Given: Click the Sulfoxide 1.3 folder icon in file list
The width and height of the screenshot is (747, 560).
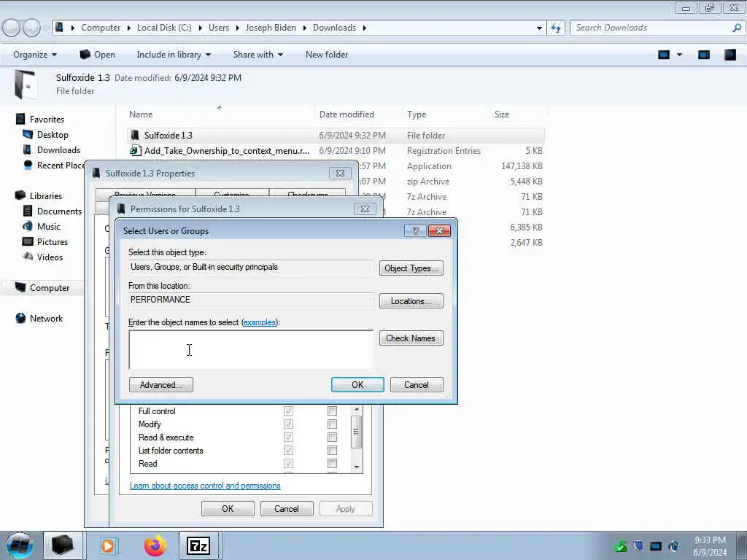Looking at the screenshot, I should coord(135,135).
